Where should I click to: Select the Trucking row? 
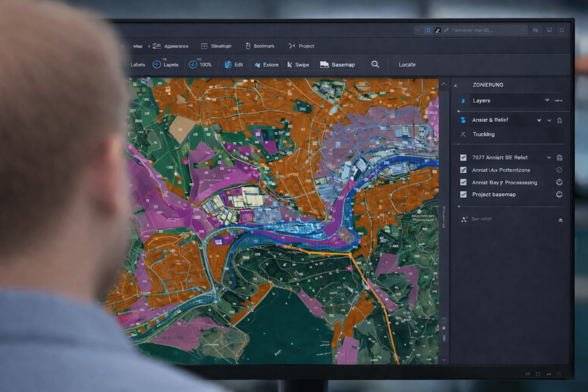pos(511,134)
